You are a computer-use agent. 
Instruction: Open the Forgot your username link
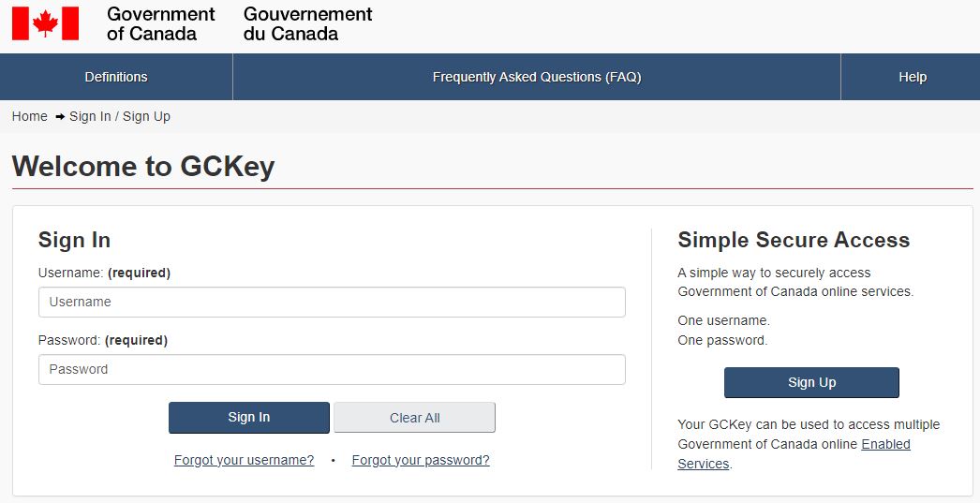244,460
